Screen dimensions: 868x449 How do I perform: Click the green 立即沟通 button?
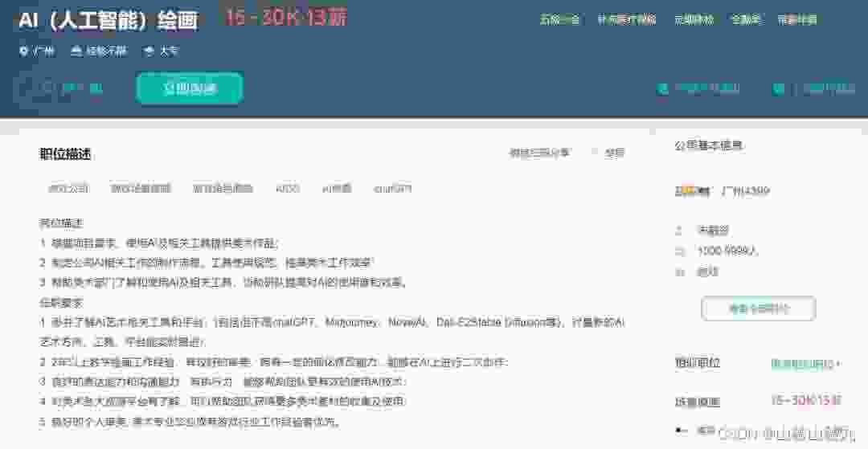(190, 88)
